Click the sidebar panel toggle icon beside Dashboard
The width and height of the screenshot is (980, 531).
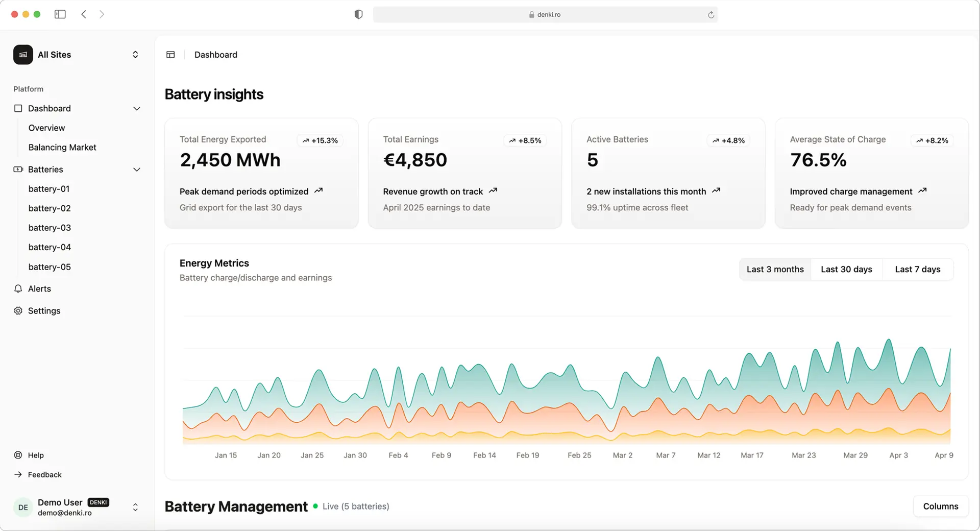(x=170, y=55)
